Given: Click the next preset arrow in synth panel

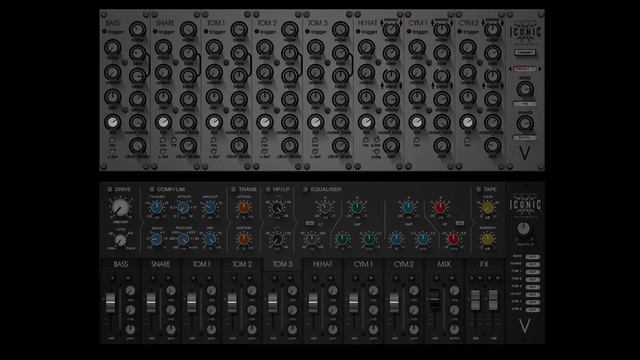Looking at the screenshot, I should coord(540,69).
